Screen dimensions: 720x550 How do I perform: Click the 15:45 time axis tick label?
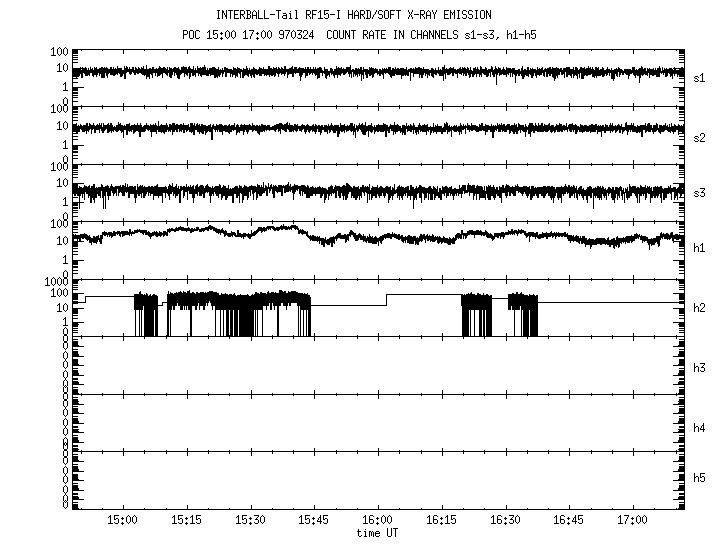tap(314, 521)
